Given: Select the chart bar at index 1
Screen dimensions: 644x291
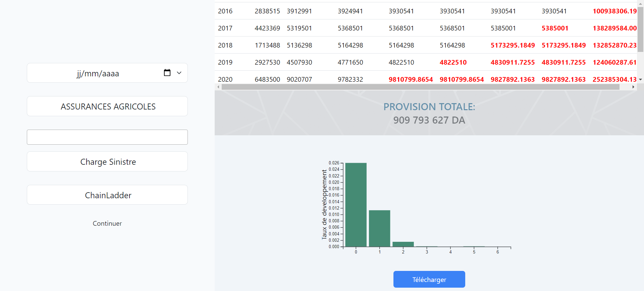Looking at the screenshot, I should click(x=379, y=228).
